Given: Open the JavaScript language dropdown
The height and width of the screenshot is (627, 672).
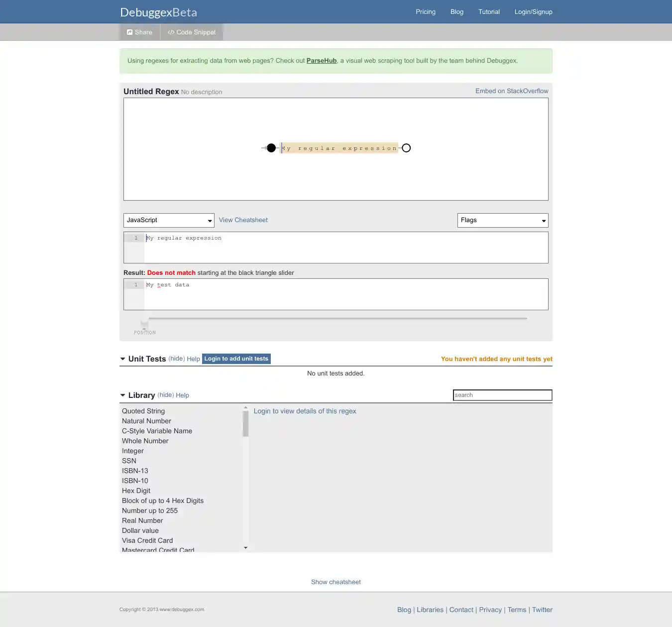Looking at the screenshot, I should point(169,220).
